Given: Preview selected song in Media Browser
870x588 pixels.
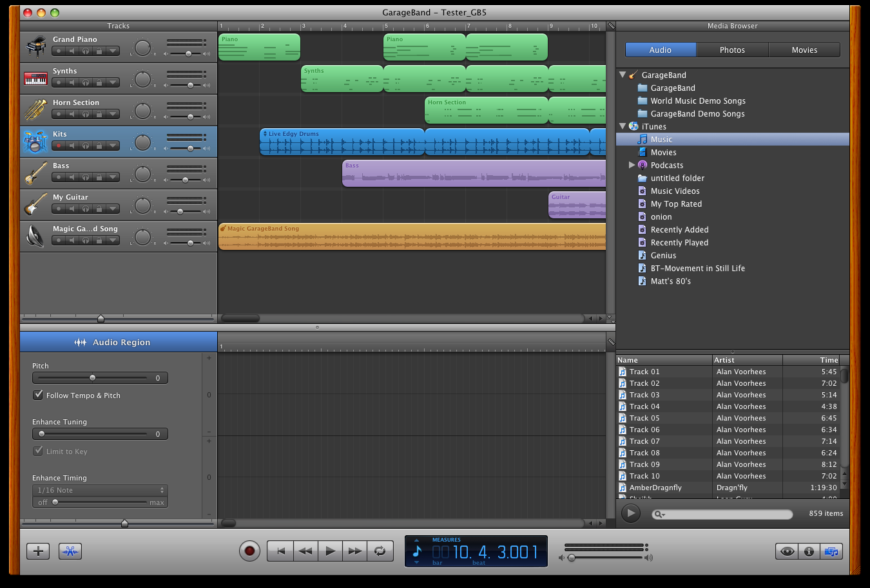Looking at the screenshot, I should (631, 513).
